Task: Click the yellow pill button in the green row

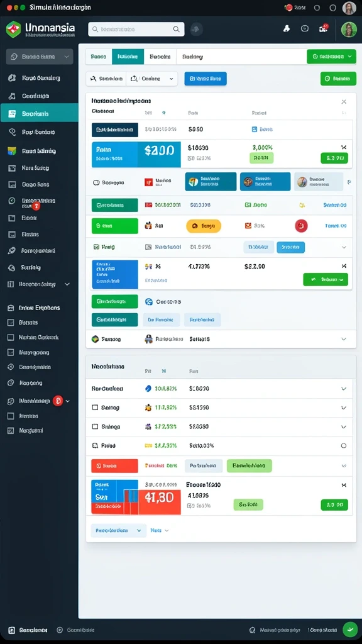Action: pos(204,226)
